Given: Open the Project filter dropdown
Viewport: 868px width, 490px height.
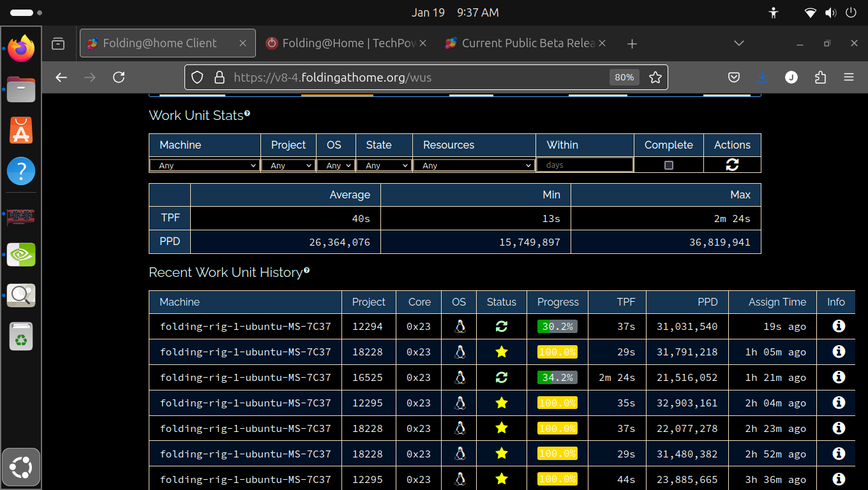Looking at the screenshot, I should 288,165.
